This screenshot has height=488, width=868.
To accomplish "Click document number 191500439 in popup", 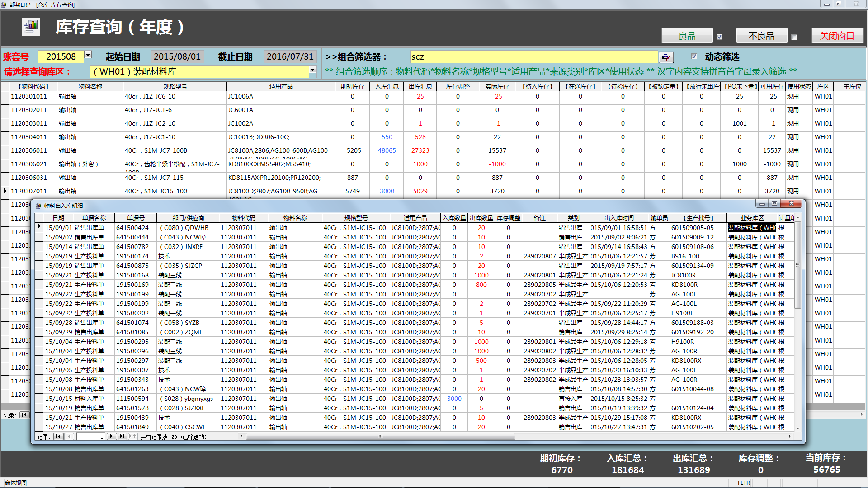I will pos(132,418).
